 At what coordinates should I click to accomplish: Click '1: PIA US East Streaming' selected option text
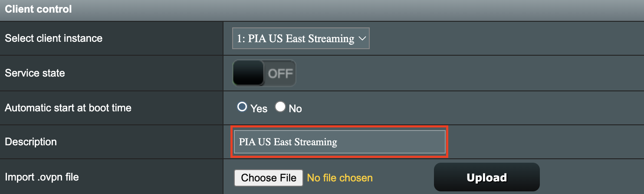[x=296, y=39]
